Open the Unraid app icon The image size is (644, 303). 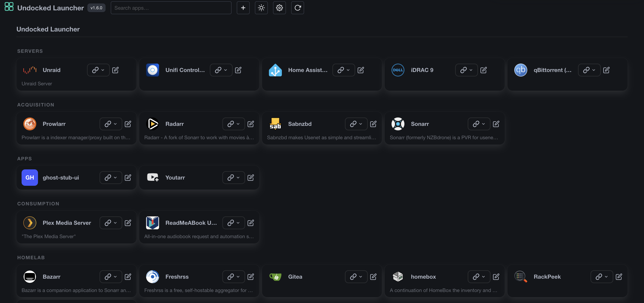coord(30,70)
